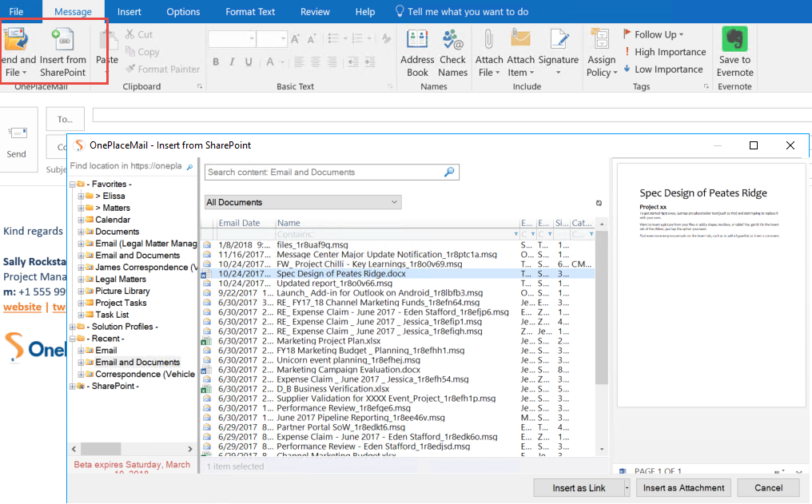Screen dimensions: 812x504
Task: Collapse the Favorites tree node
Action: click(73, 185)
